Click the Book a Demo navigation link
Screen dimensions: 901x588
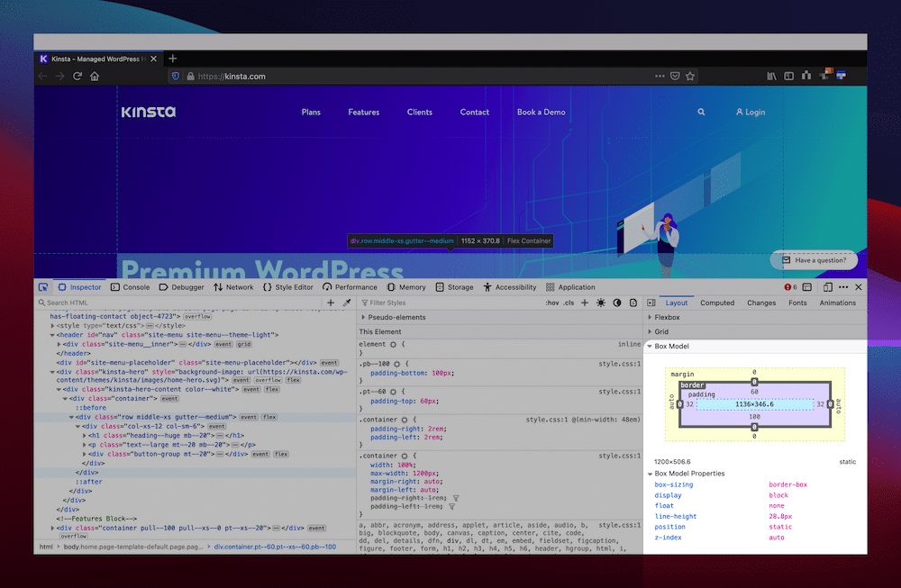point(541,112)
